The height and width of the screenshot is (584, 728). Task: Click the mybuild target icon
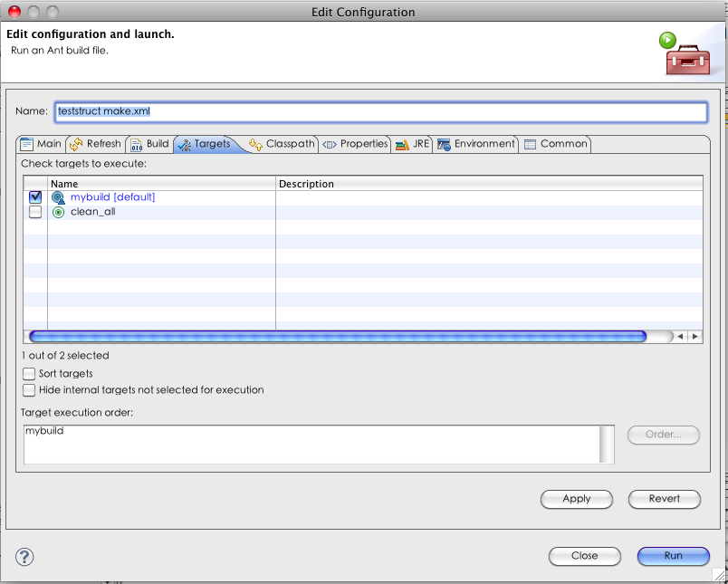59,197
